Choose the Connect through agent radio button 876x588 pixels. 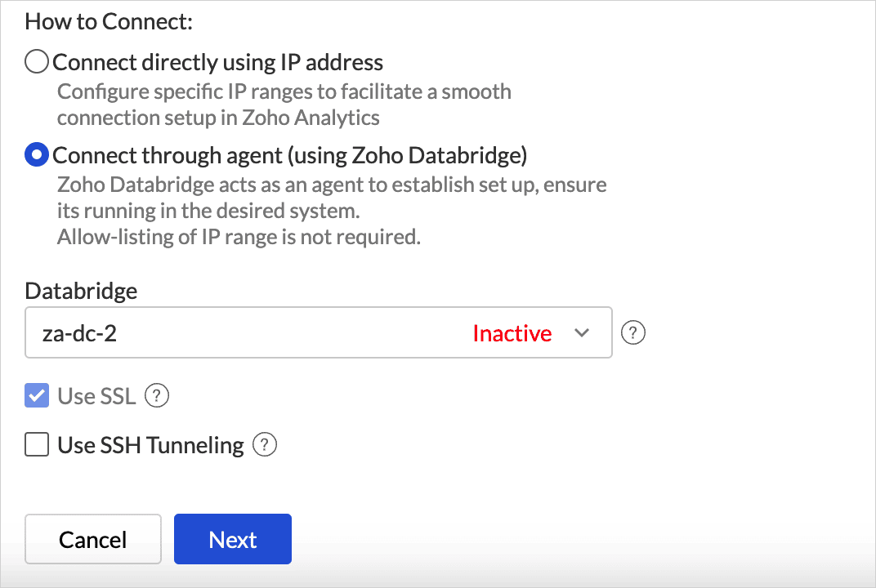tap(37, 154)
